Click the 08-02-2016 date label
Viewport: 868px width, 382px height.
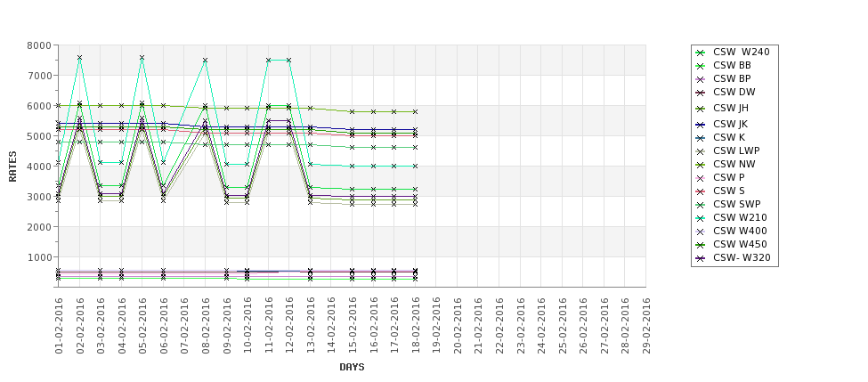206,326
